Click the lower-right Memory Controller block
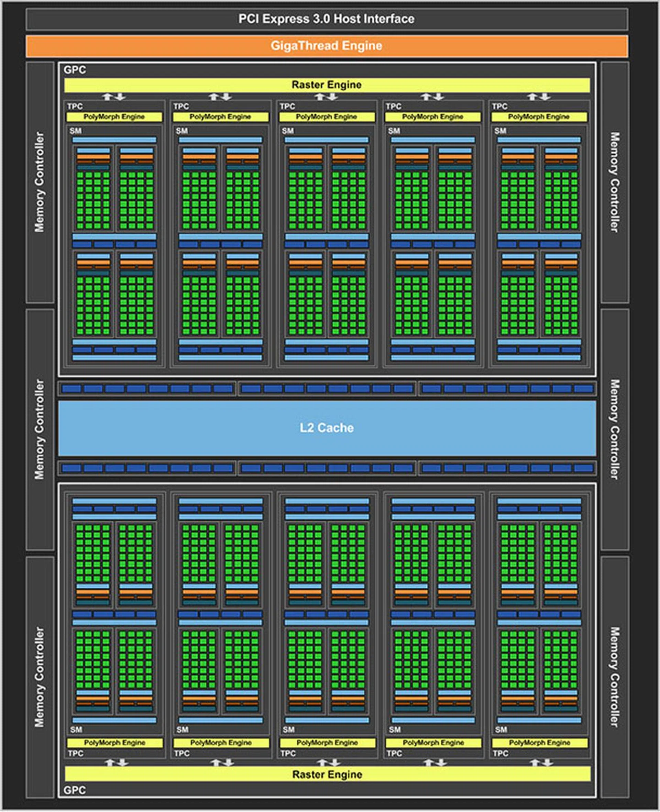Viewport: 660px width, 812px height. tap(614, 677)
